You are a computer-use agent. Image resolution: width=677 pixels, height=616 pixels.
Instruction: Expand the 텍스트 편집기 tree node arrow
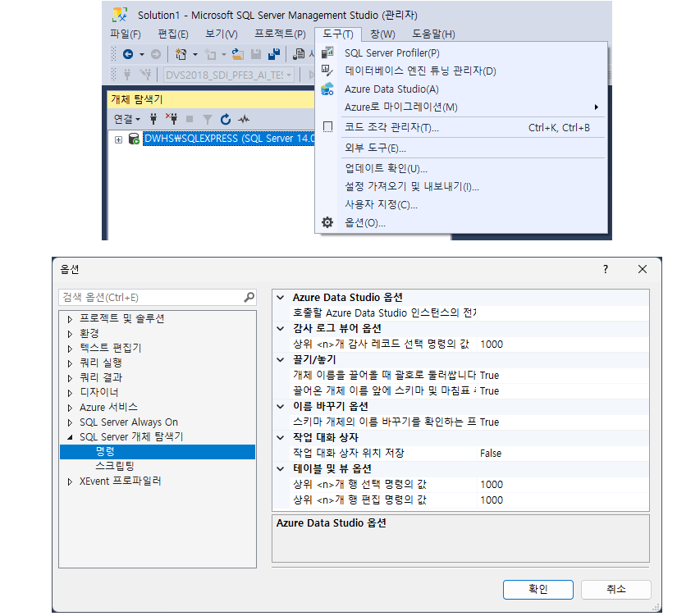tap(70, 349)
